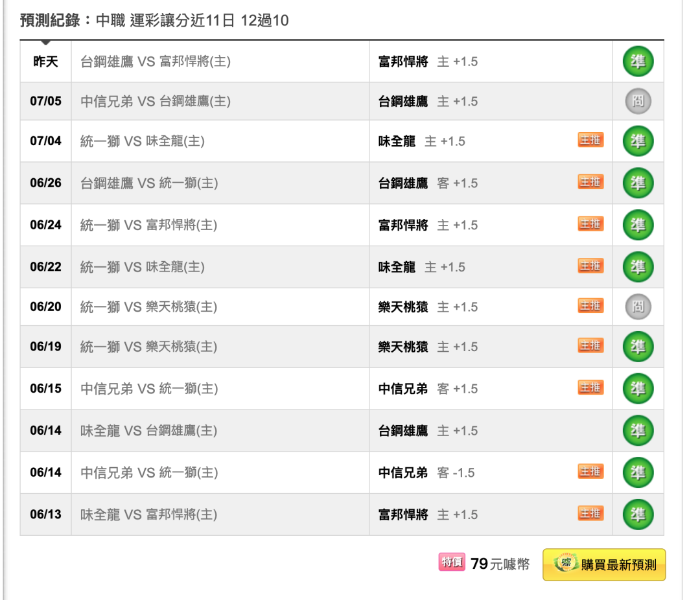Select the 06/24 date cell
The width and height of the screenshot is (700, 600).
pyautogui.click(x=45, y=225)
